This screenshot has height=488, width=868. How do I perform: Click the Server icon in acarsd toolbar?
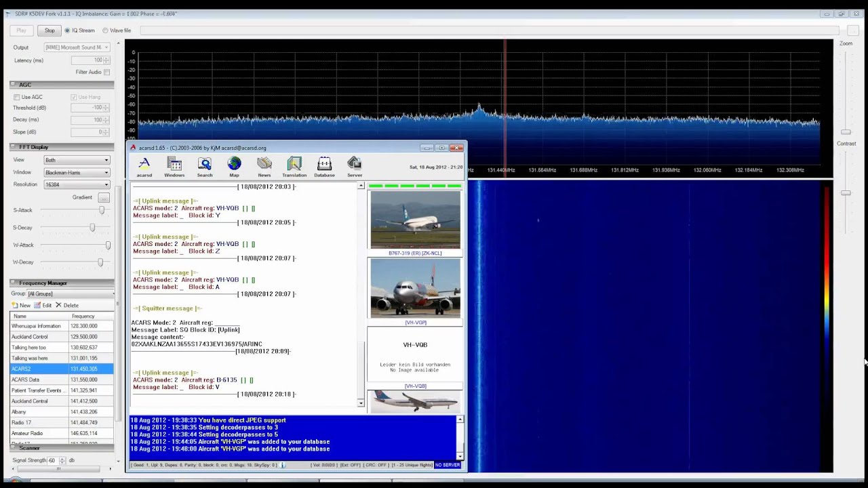click(x=355, y=165)
